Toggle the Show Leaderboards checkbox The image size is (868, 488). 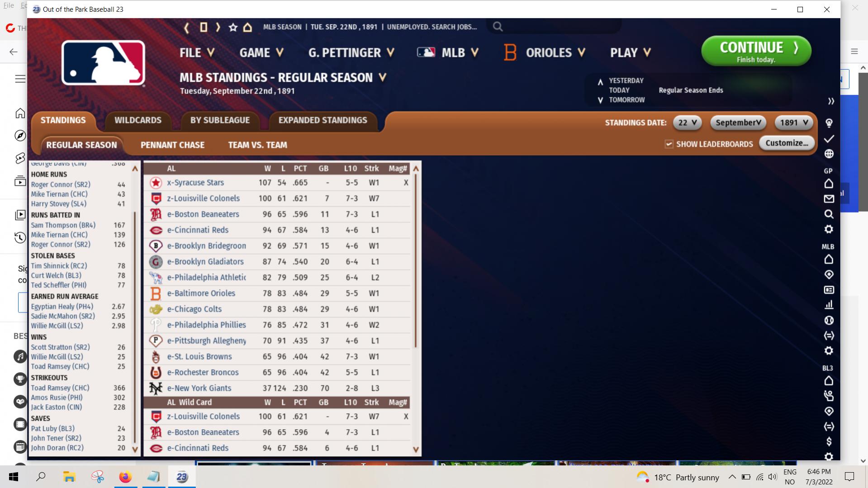(669, 144)
